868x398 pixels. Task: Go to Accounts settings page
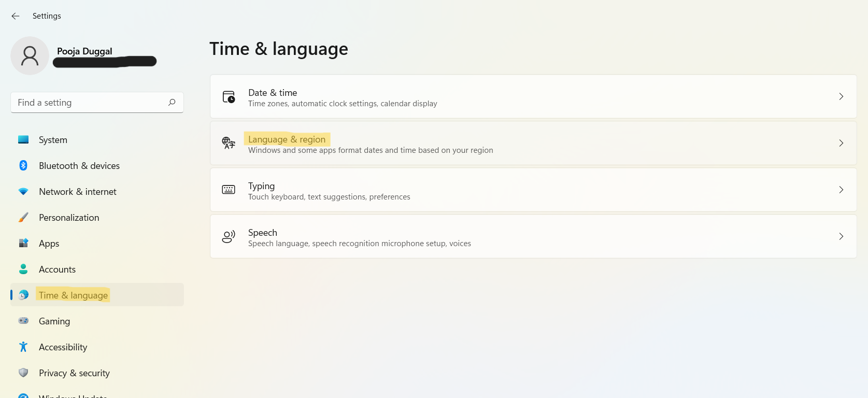(57, 269)
